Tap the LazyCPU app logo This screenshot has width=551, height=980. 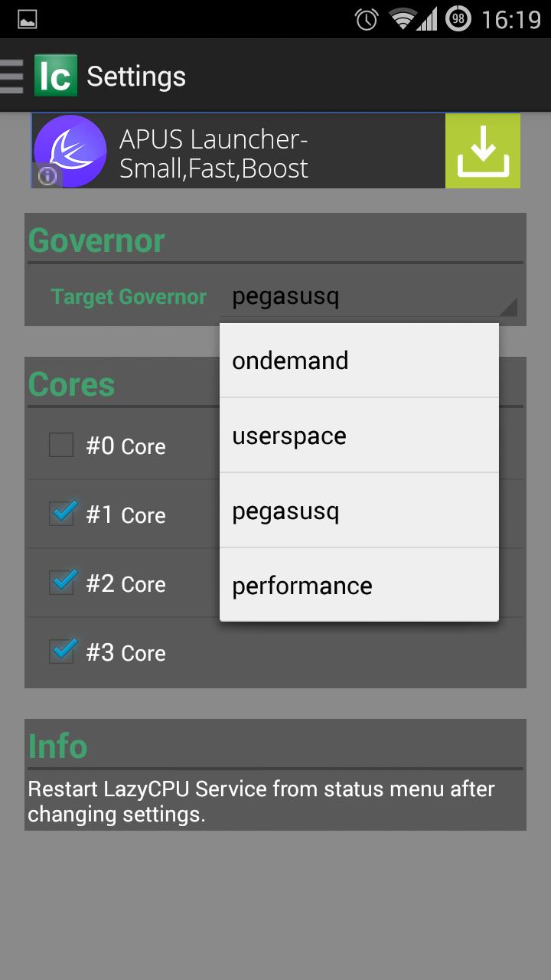55,76
